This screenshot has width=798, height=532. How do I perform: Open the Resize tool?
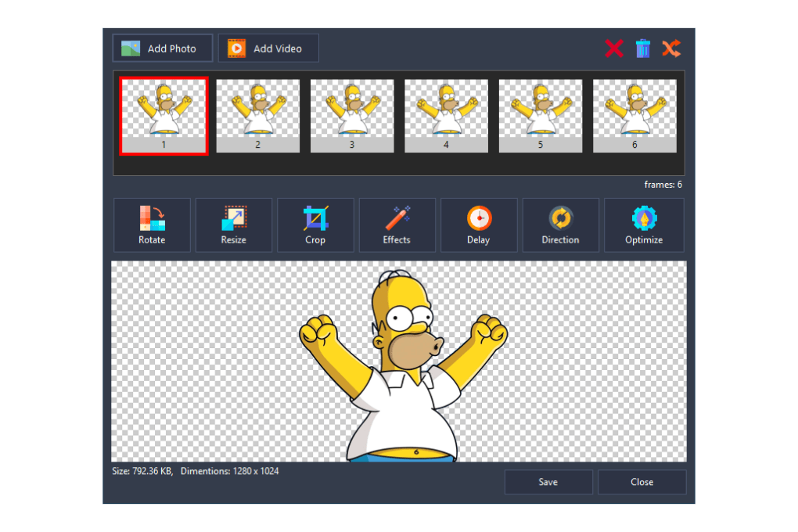click(233, 225)
